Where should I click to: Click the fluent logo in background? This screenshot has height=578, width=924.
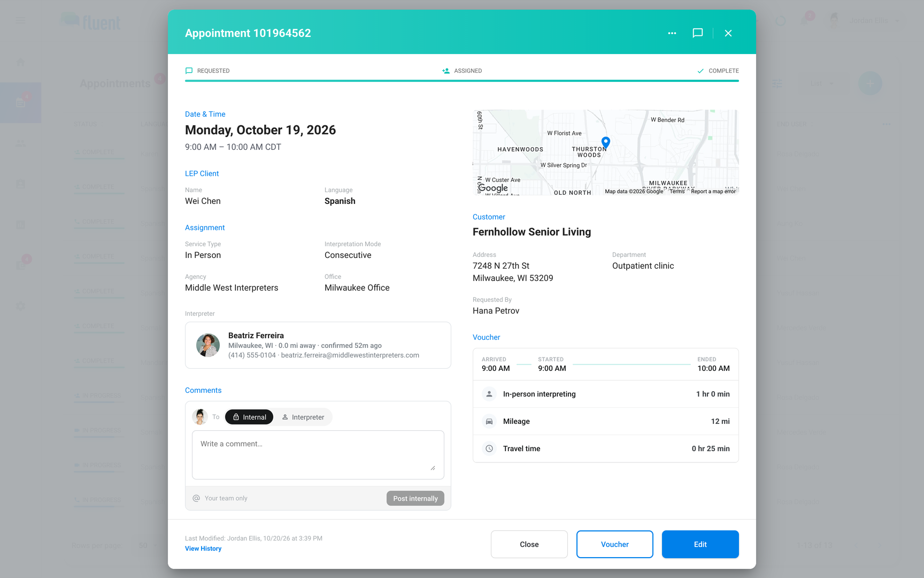coord(91,21)
